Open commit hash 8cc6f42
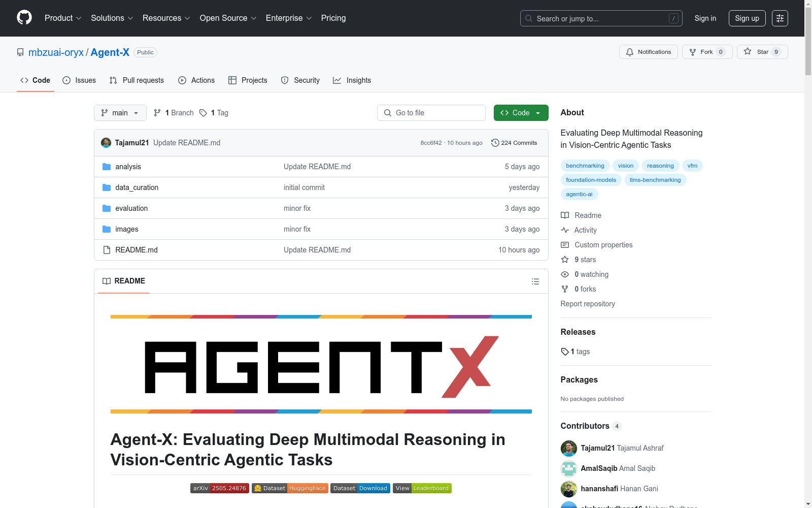 coord(431,143)
